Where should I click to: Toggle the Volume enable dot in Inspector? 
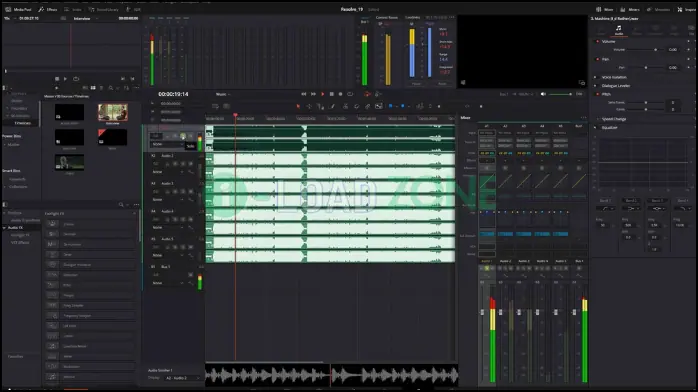click(x=597, y=41)
